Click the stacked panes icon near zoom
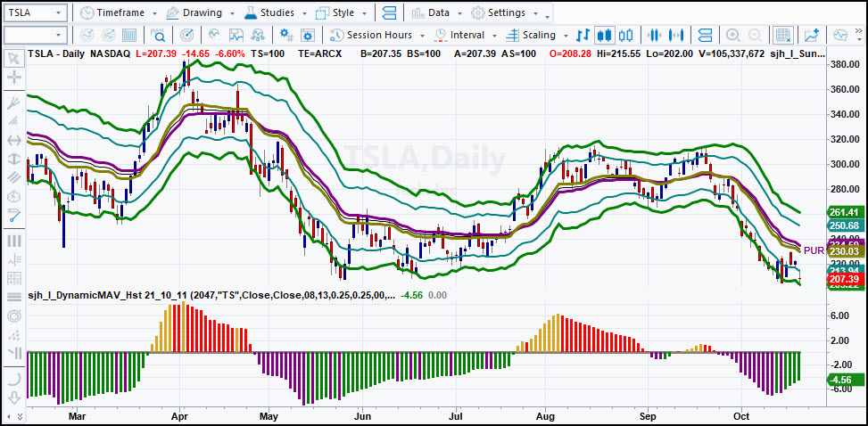 tap(705, 35)
